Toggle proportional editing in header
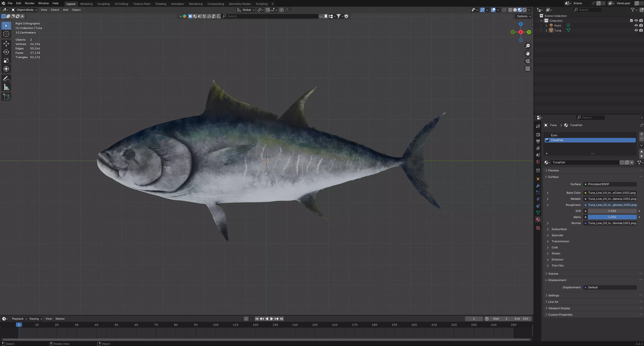 281,10
